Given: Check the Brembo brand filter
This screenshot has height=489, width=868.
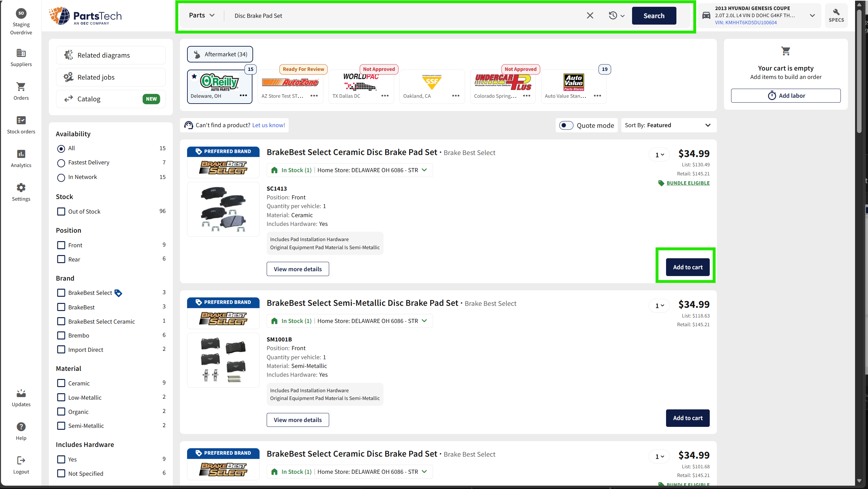Looking at the screenshot, I should [61, 335].
